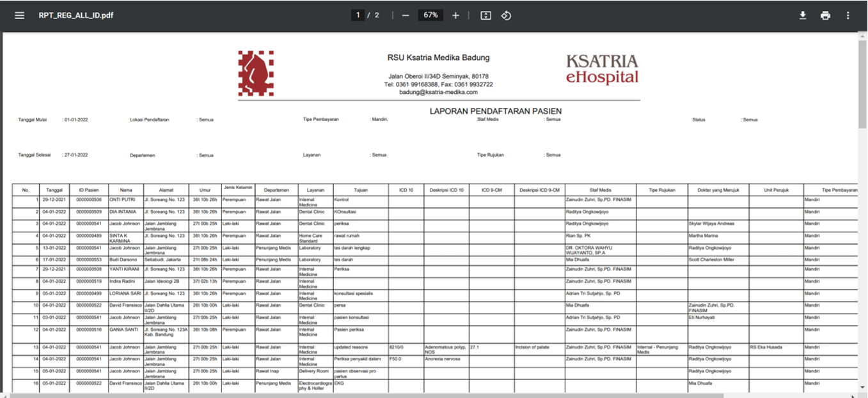The height and width of the screenshot is (398, 868).
Task: Click the zoom in plus button
Action: tap(455, 15)
